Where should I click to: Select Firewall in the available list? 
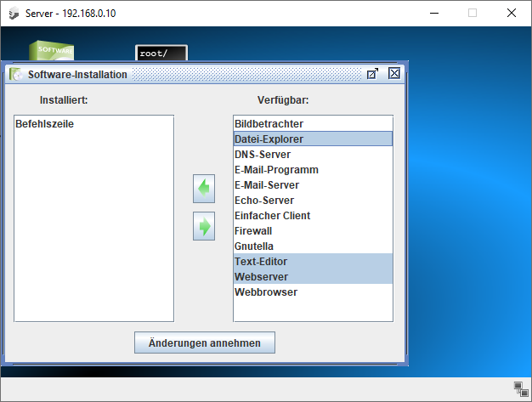[313, 231]
